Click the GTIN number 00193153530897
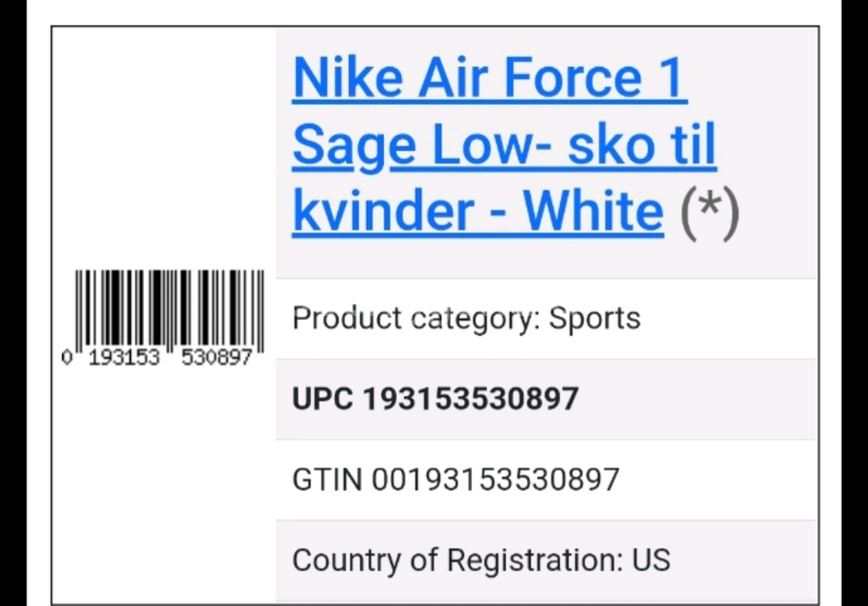The width and height of the screenshot is (868, 606). [495, 479]
